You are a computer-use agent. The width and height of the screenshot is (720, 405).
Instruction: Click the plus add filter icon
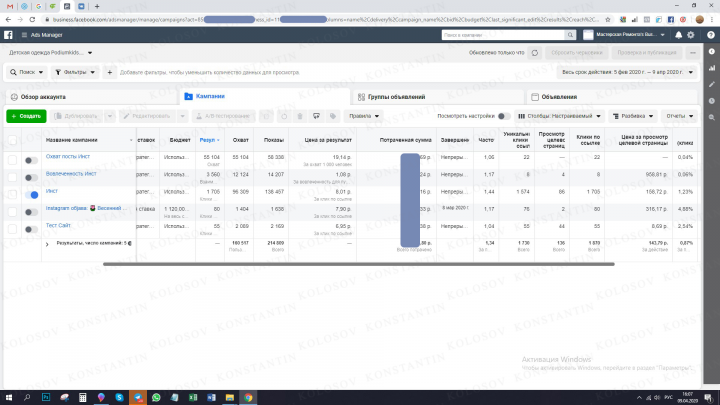coord(109,72)
